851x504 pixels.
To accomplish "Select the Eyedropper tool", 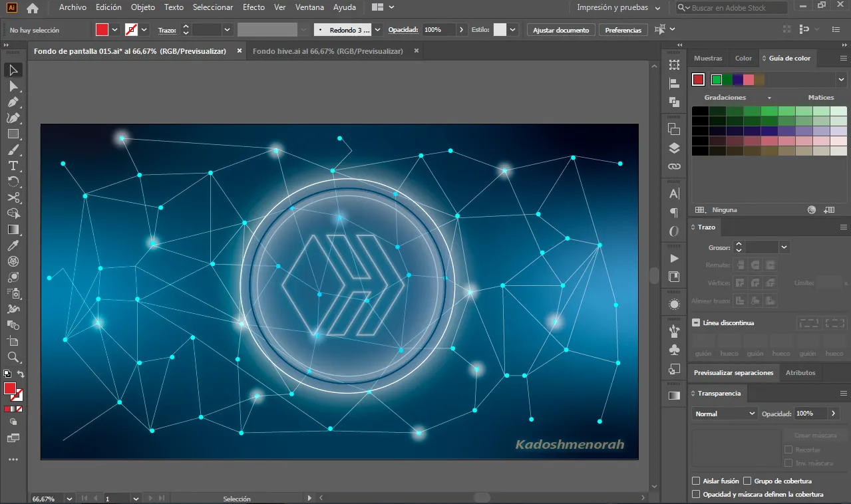I will (x=13, y=245).
